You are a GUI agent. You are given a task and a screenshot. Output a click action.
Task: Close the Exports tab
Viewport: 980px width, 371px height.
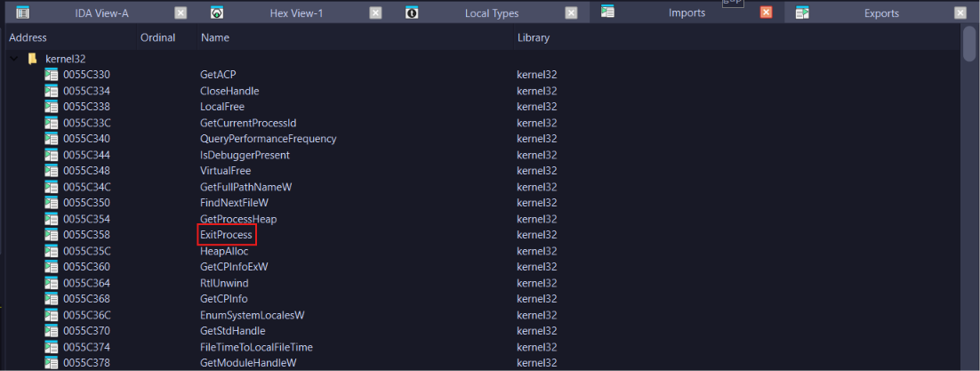point(960,13)
